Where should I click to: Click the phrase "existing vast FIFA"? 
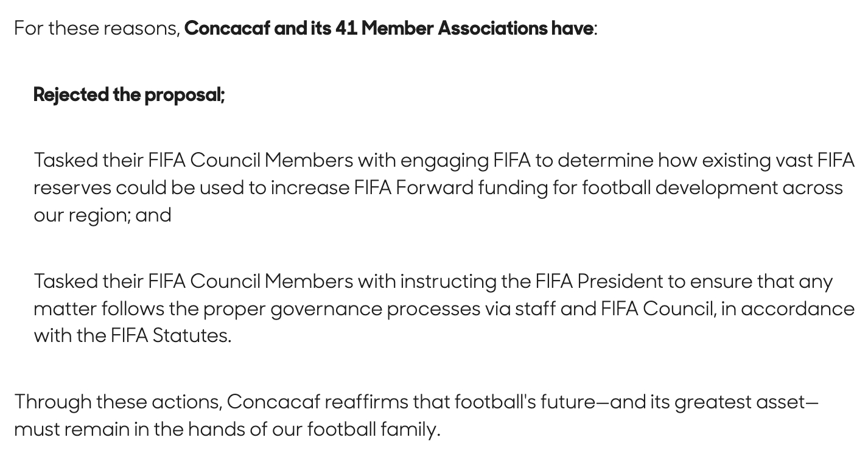(779, 161)
